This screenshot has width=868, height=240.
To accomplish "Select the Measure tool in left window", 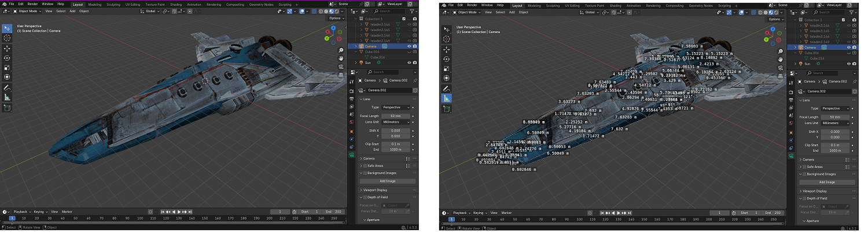I will (7, 97).
